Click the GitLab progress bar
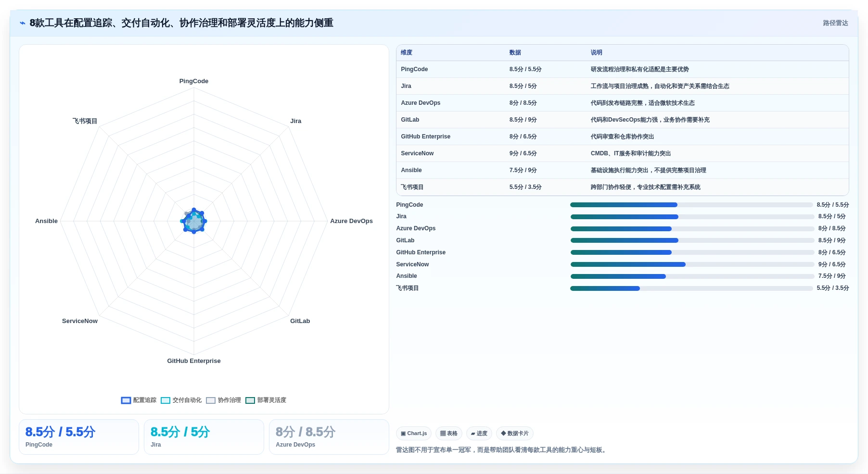868x474 pixels. pos(692,240)
